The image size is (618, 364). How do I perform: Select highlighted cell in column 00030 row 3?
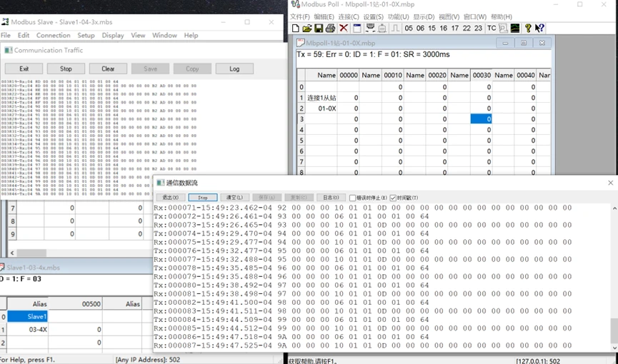(x=481, y=119)
